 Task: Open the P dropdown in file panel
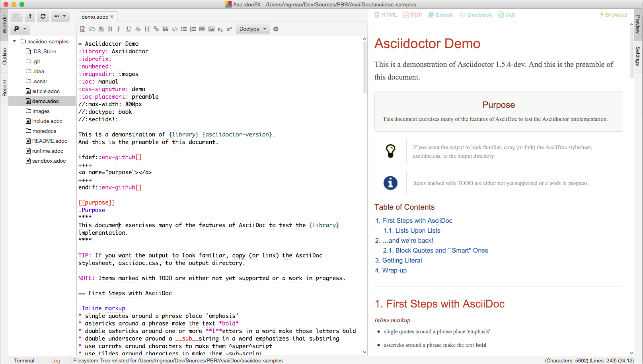[20, 29]
